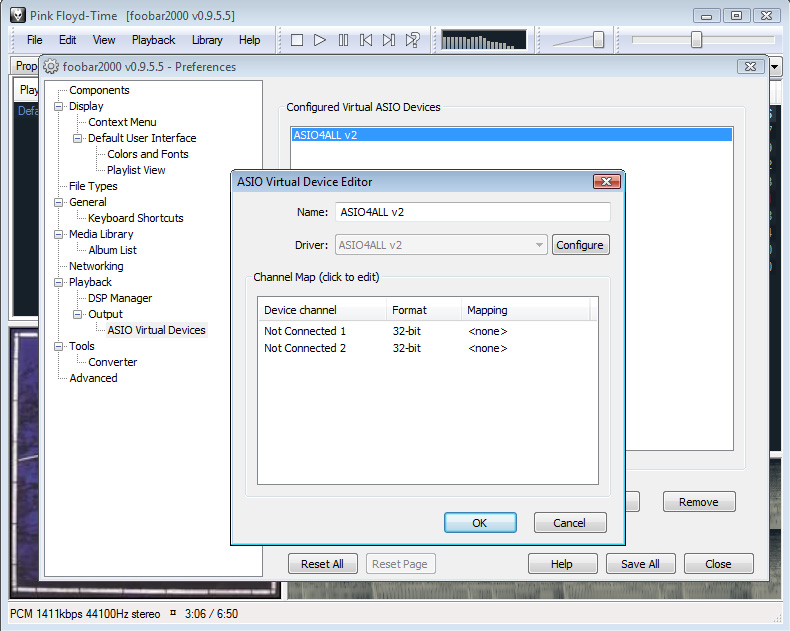Collapse the Output tree node
790x631 pixels.
coord(78,314)
